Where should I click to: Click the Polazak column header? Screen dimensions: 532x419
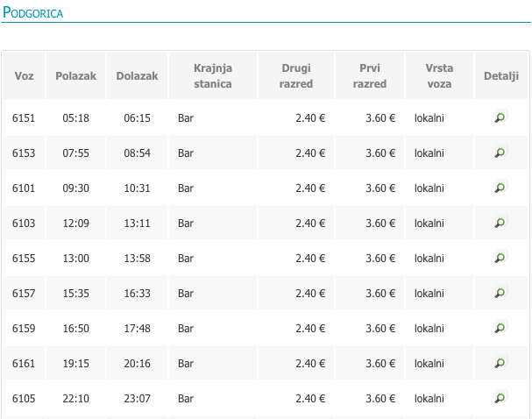coord(75,75)
